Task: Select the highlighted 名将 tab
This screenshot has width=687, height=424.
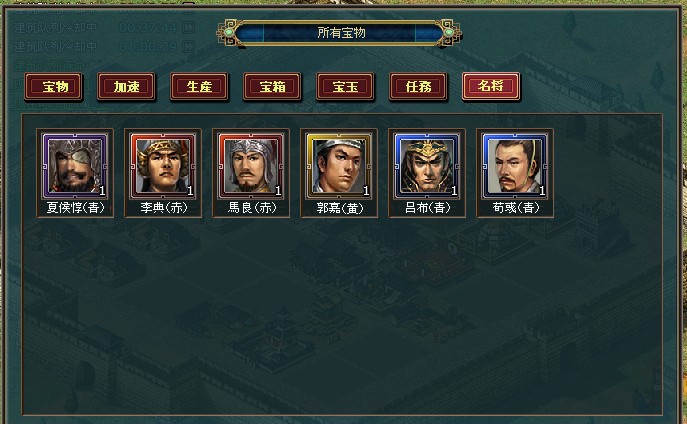Action: coord(491,86)
